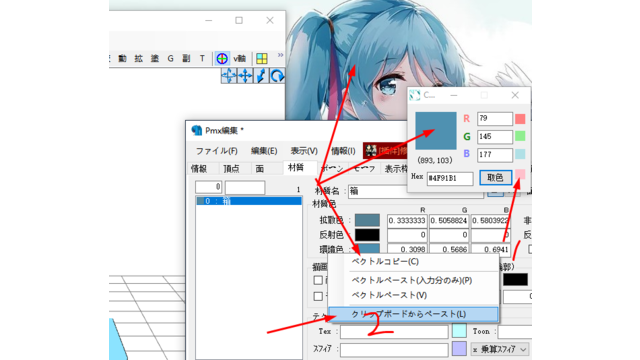Screen dimensions: 640x360
Task: Toggle the colored circle axis gizmo icon
Action: (x=222, y=58)
